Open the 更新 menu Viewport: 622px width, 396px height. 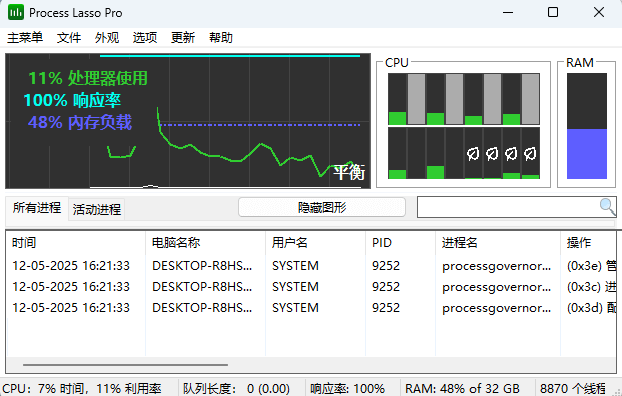183,38
